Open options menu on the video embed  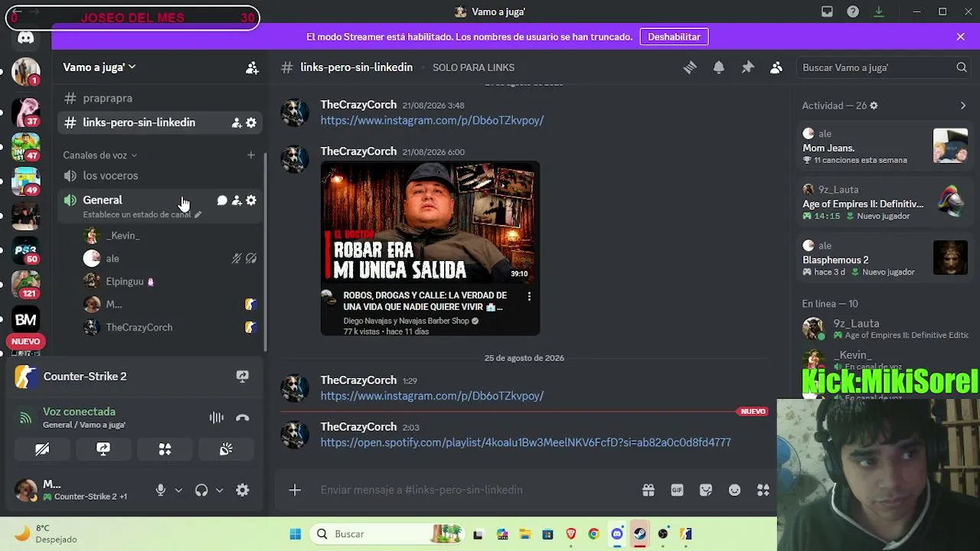(x=529, y=296)
